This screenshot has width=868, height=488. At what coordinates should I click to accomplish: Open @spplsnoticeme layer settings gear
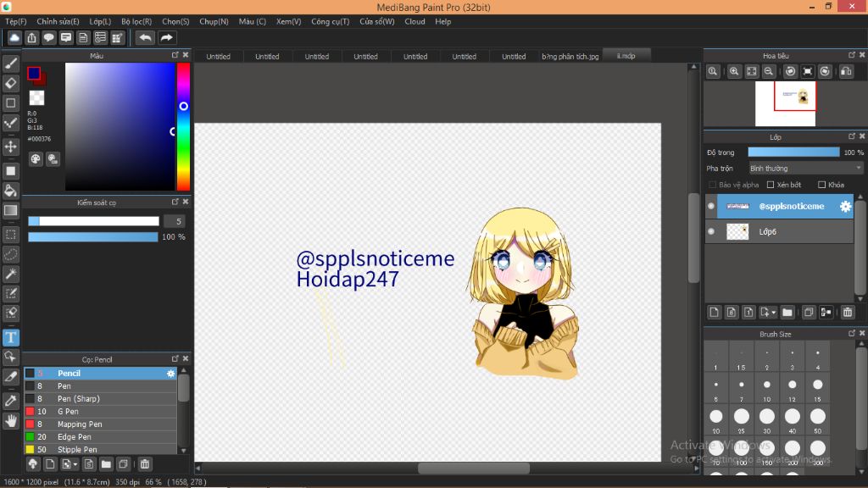click(x=845, y=207)
